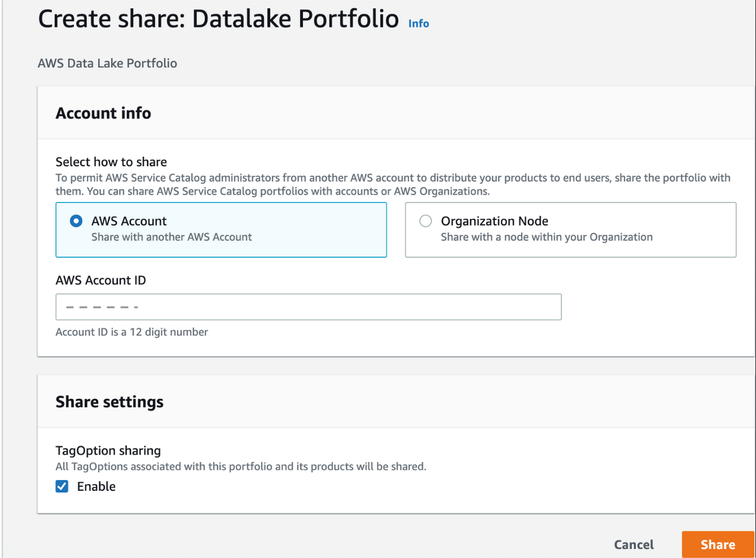The width and height of the screenshot is (756, 558).
Task: Open the Info link beside the title
Action: click(418, 23)
